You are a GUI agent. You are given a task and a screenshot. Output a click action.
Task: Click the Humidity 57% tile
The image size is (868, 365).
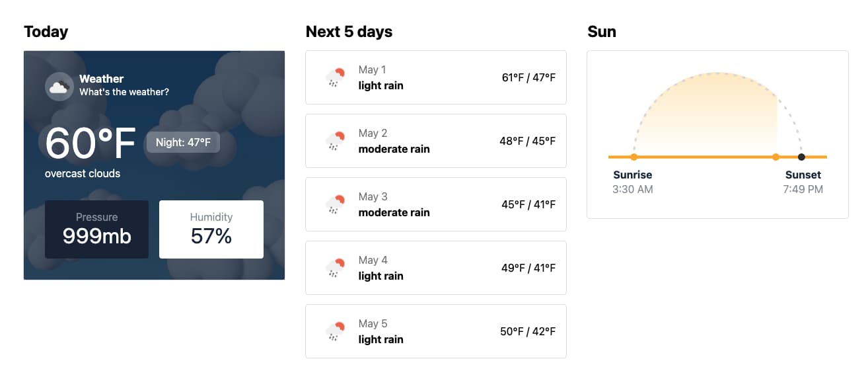(211, 229)
